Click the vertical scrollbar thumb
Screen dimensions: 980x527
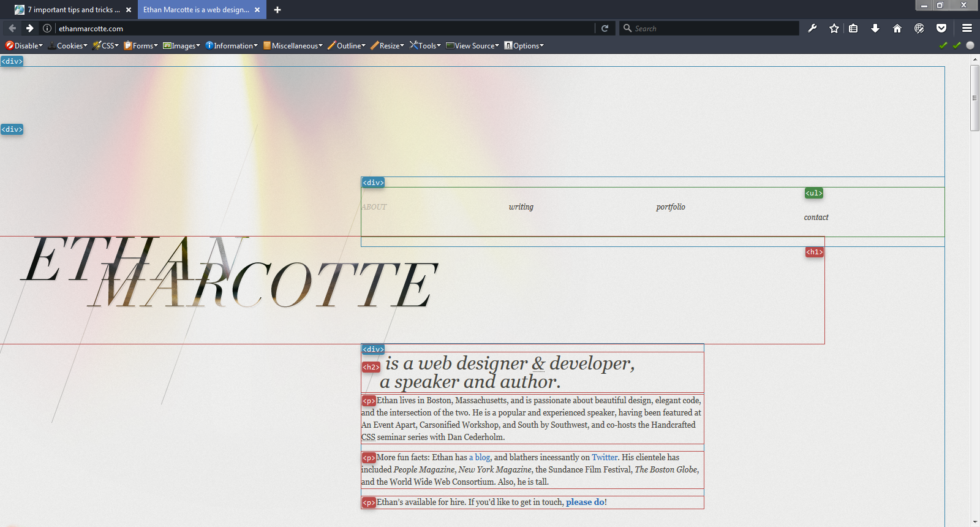click(974, 97)
